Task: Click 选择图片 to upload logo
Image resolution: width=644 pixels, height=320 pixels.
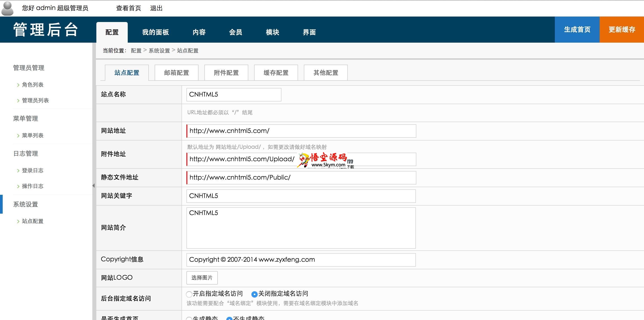Action: click(x=202, y=278)
